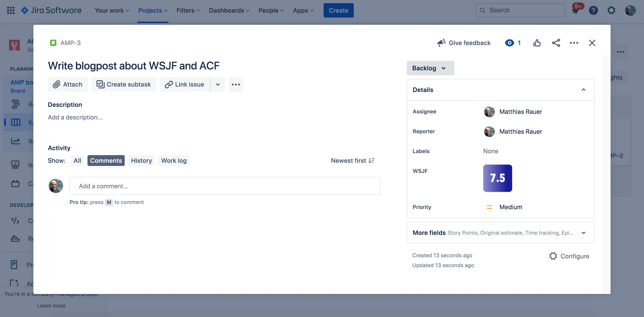This screenshot has height=317, width=644.
Task: Click the Attach paperclip icon
Action: (57, 84)
